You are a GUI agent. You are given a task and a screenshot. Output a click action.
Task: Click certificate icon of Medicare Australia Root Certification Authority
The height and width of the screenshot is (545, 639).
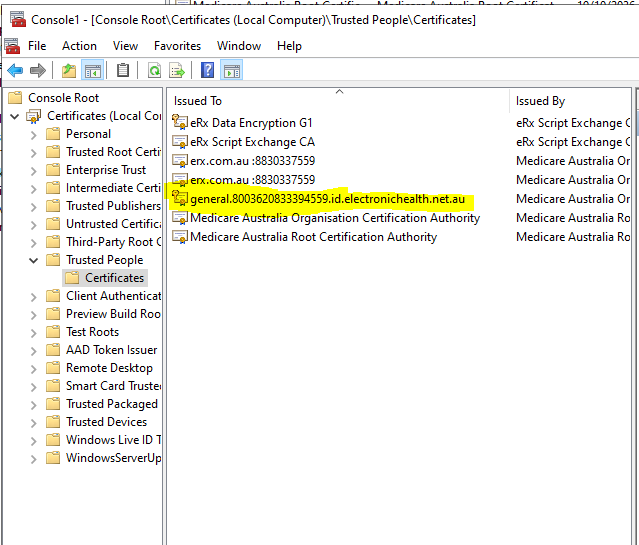coord(180,236)
